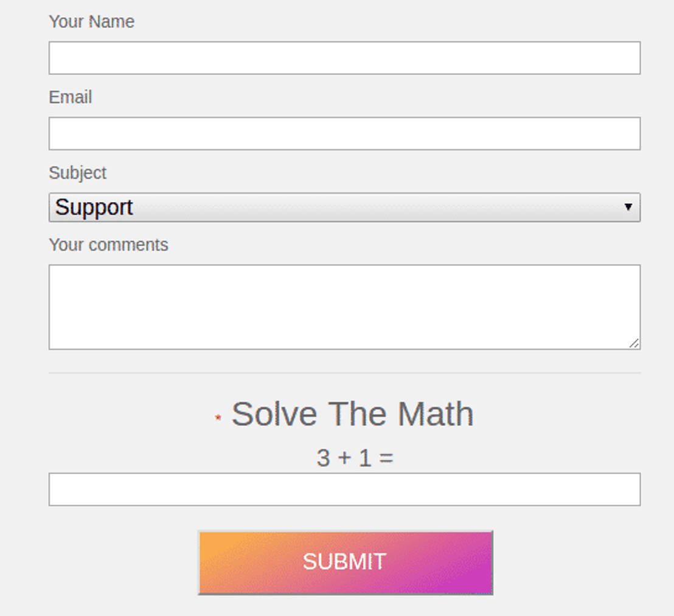The height and width of the screenshot is (616, 674).
Task: Click the comments box resize handle
Action: 634,343
